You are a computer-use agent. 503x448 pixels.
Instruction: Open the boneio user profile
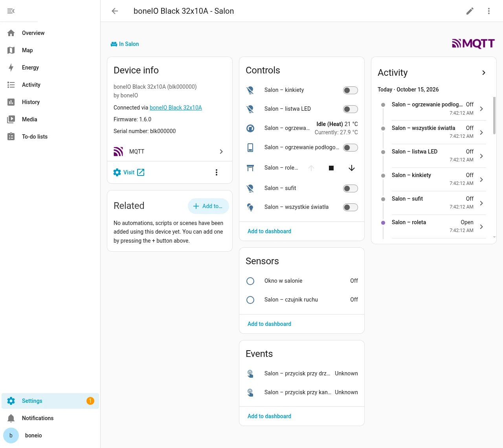pos(50,435)
